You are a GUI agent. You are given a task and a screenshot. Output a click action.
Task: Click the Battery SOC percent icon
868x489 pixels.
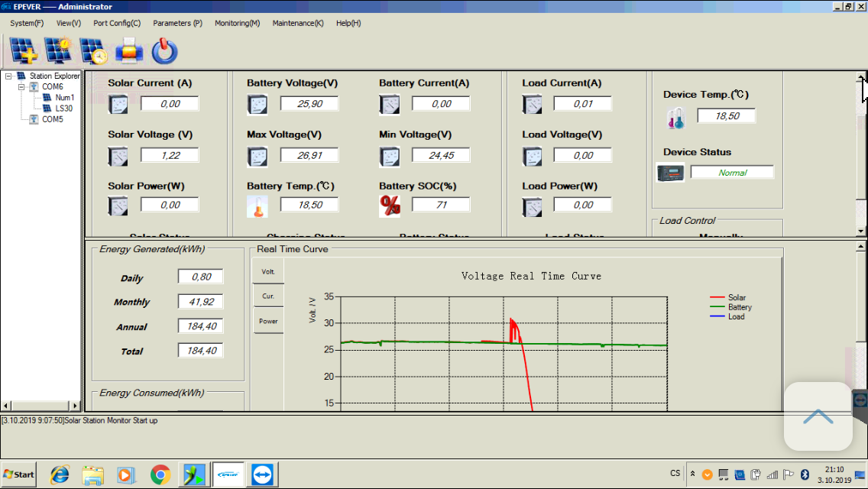tap(390, 206)
